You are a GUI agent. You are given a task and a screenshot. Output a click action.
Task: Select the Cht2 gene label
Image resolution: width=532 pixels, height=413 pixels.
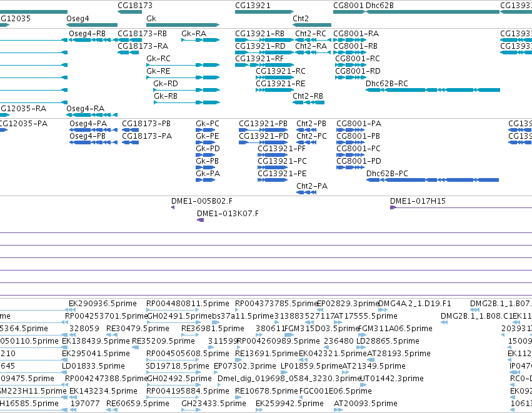point(301,18)
